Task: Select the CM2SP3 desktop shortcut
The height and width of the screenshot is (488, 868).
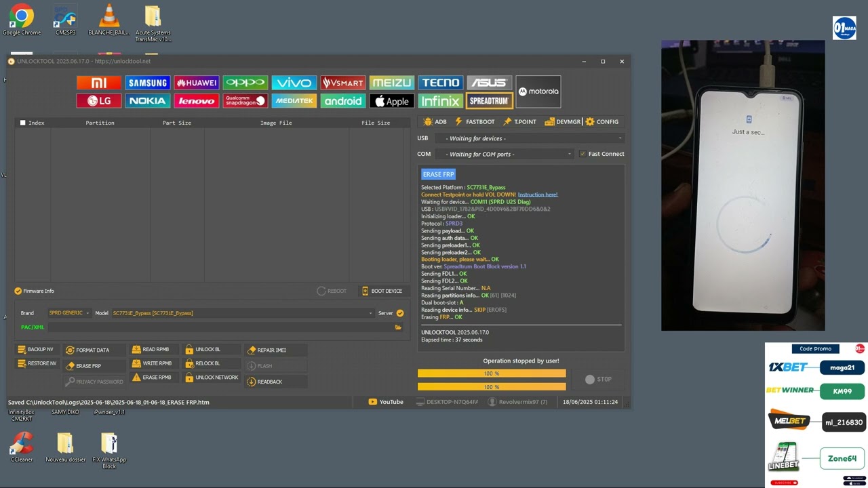Action: [x=66, y=20]
